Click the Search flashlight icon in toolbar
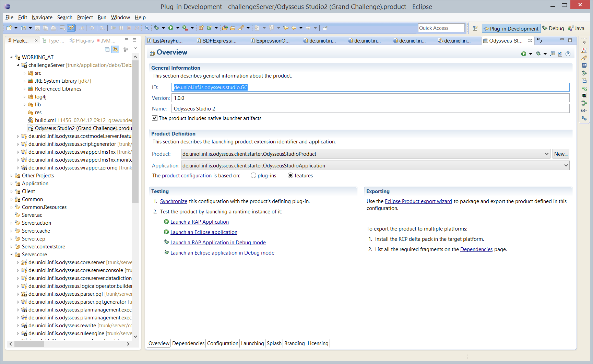Screen dimensions: 593x364 [x=241, y=28]
